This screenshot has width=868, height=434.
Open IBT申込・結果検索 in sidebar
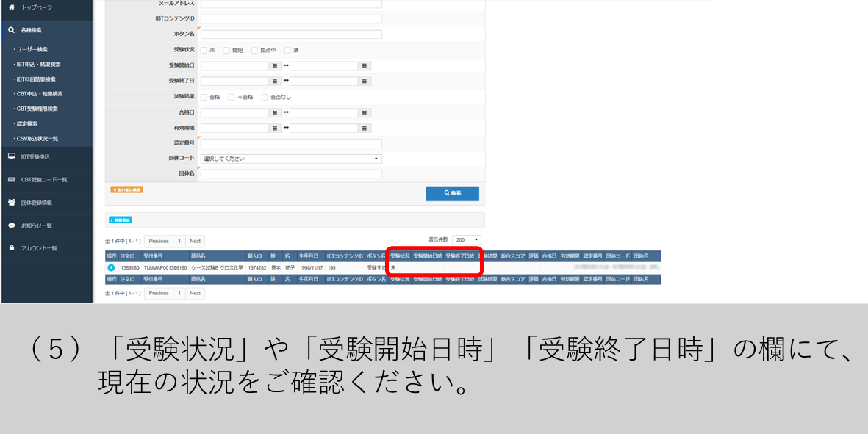click(x=37, y=65)
